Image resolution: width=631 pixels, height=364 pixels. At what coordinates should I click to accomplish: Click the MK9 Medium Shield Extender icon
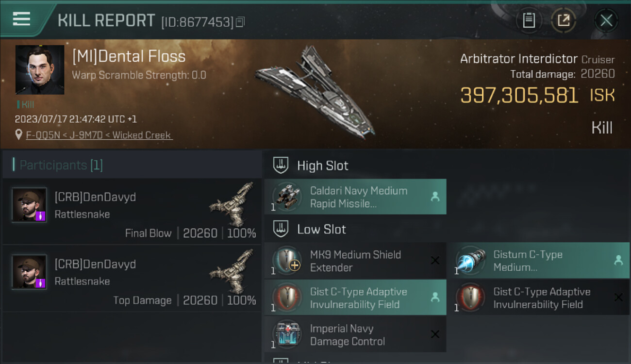[x=286, y=261]
